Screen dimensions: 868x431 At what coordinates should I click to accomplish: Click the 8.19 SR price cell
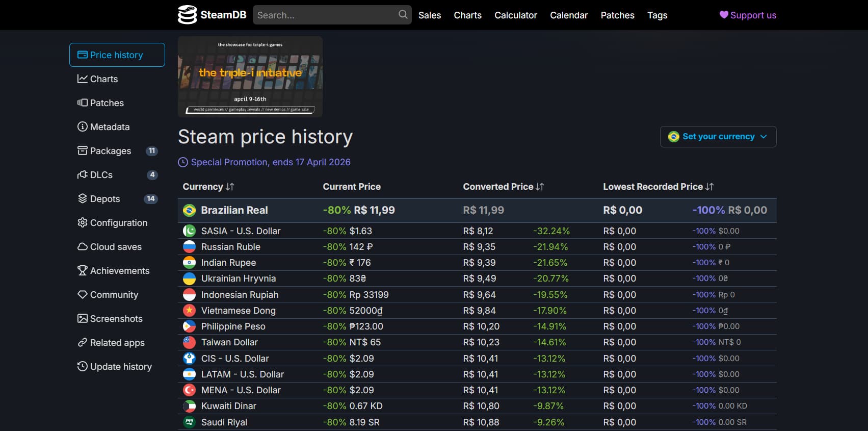tap(364, 422)
